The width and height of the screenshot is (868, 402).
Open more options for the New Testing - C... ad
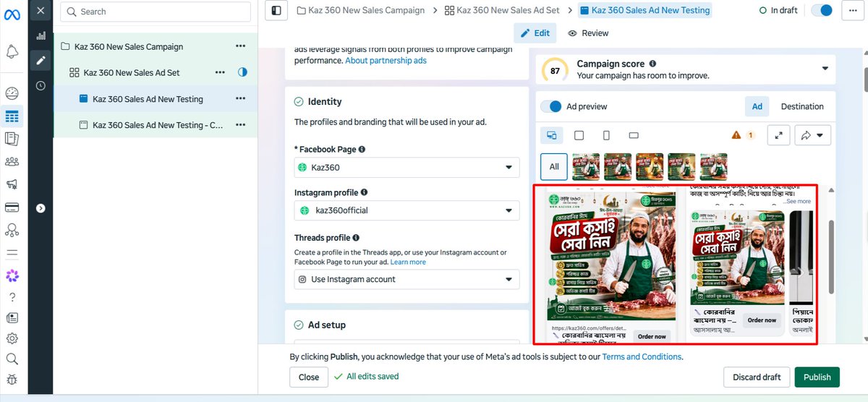coord(240,125)
